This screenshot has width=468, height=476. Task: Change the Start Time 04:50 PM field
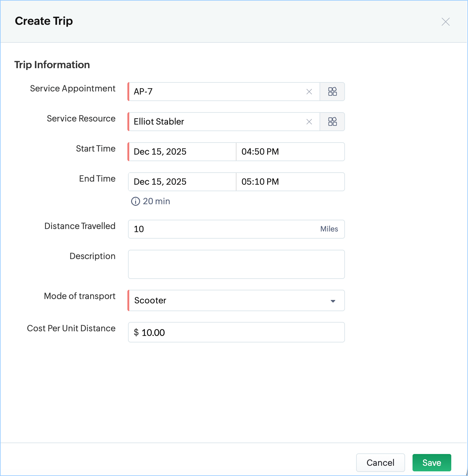[x=290, y=152]
